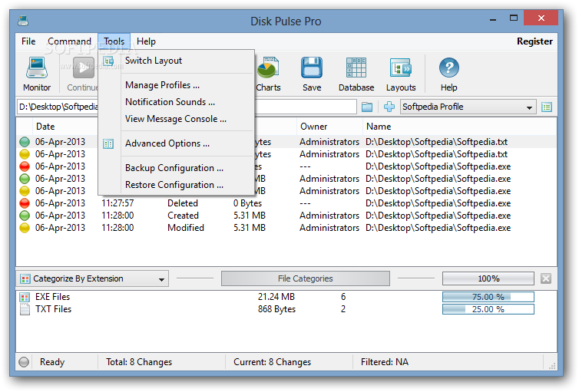Click the 25.00 % TXT percentage bar

[x=488, y=309]
